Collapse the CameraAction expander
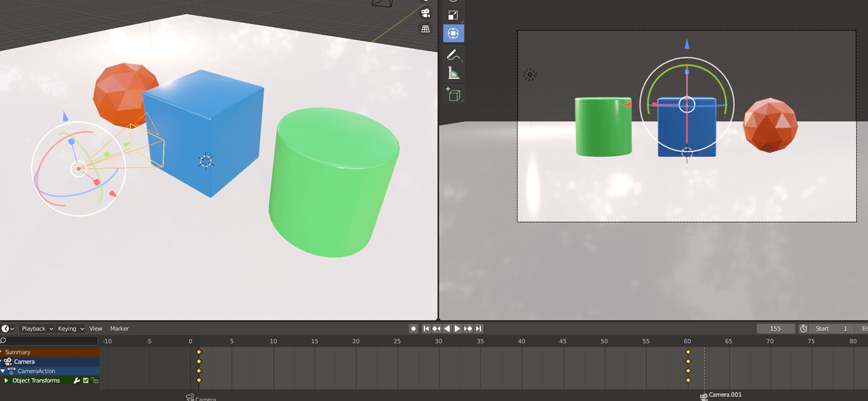868x401 pixels. (2, 371)
